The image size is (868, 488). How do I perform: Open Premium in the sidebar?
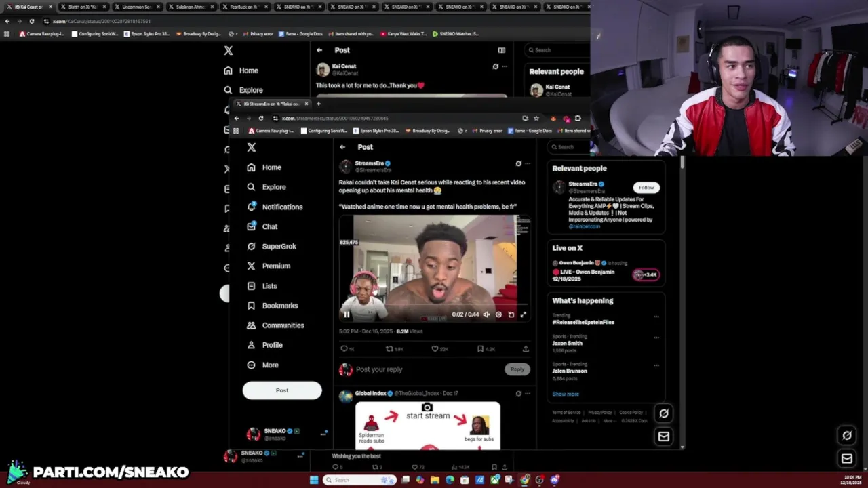click(x=269, y=266)
